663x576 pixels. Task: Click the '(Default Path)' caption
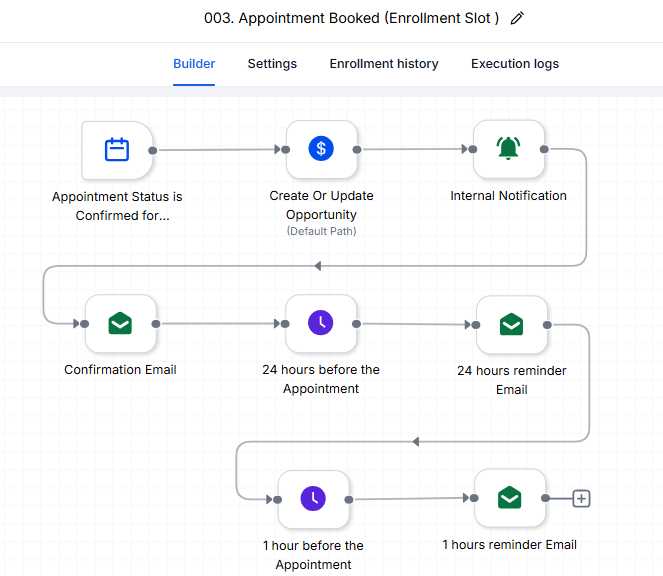tap(321, 231)
